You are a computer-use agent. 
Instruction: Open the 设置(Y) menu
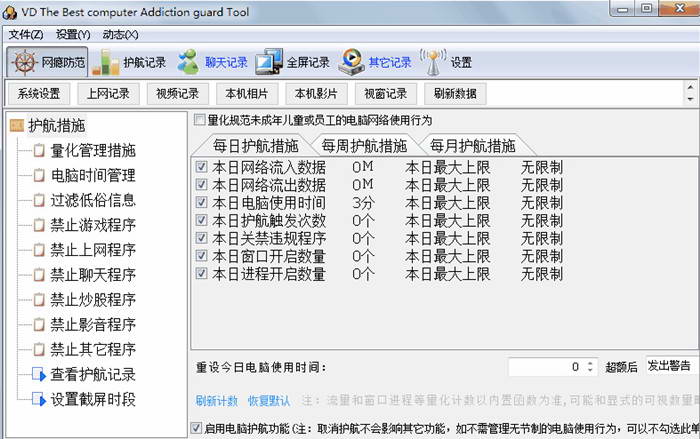coord(73,35)
